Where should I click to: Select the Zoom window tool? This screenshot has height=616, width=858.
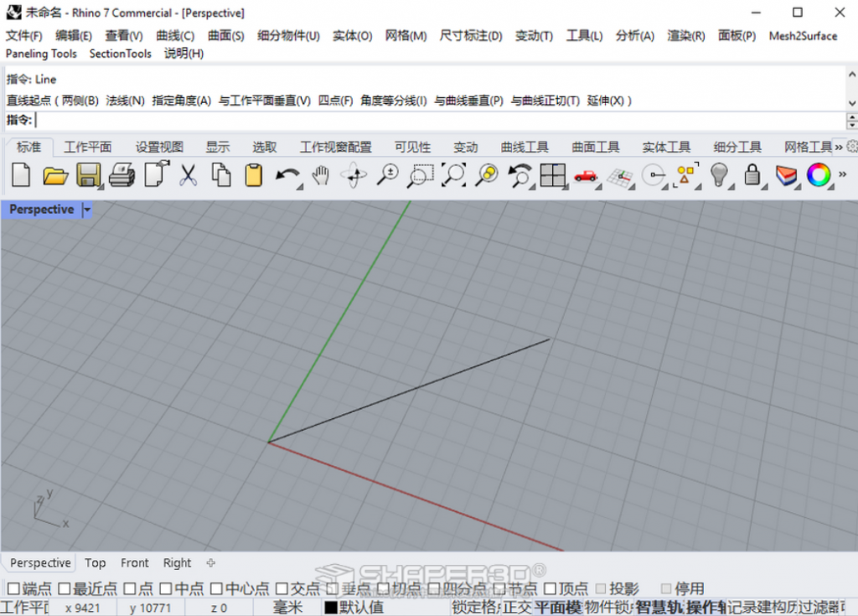421,175
